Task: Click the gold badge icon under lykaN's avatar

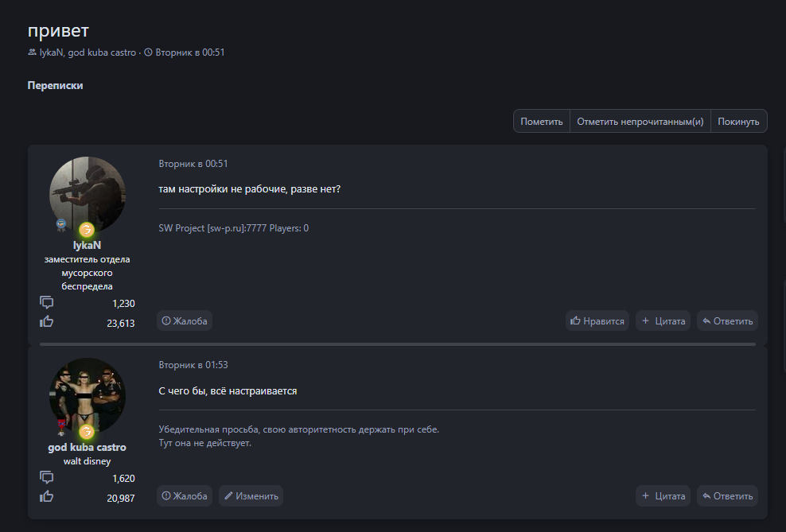Action: pyautogui.click(x=87, y=230)
